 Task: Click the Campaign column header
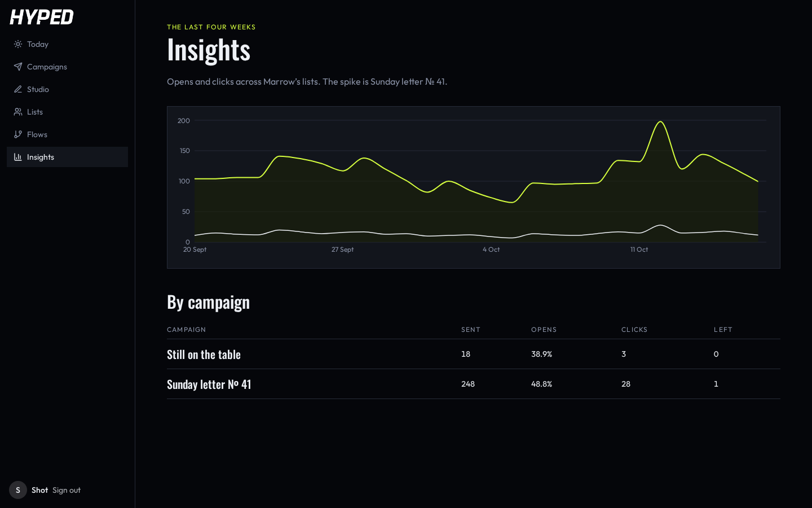[187, 330]
